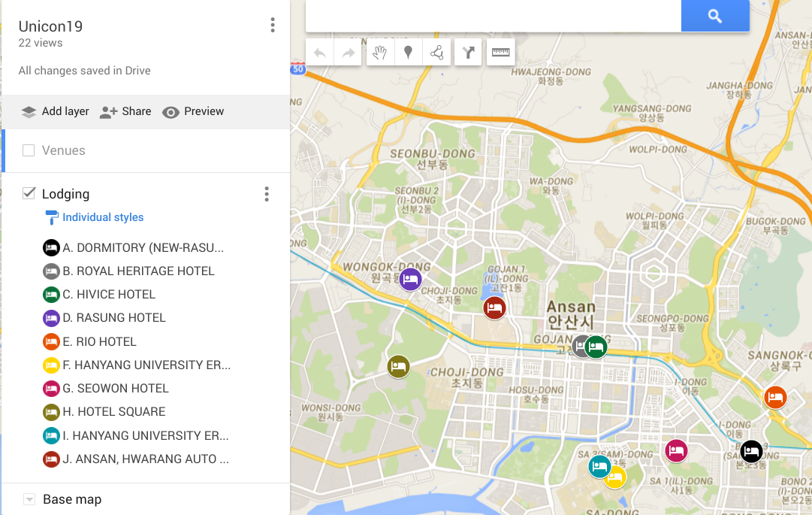This screenshot has width=812, height=515.
Task: Click Share button
Action: click(x=125, y=111)
